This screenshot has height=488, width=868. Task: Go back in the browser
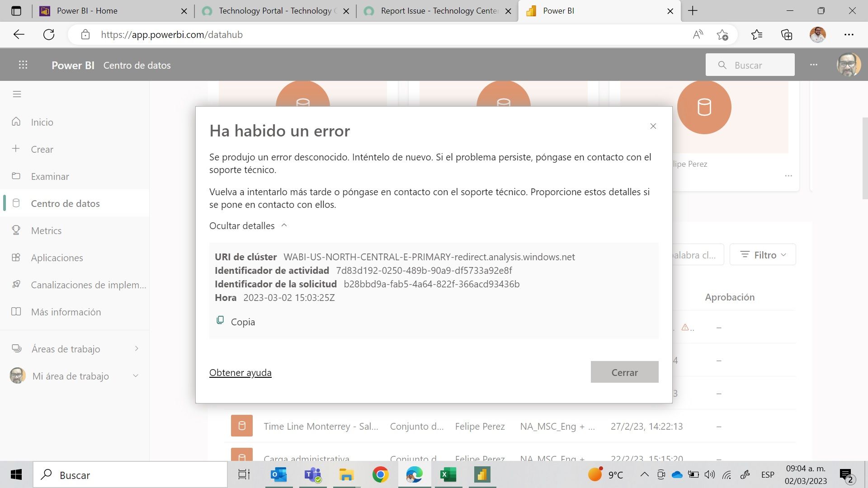click(x=19, y=34)
